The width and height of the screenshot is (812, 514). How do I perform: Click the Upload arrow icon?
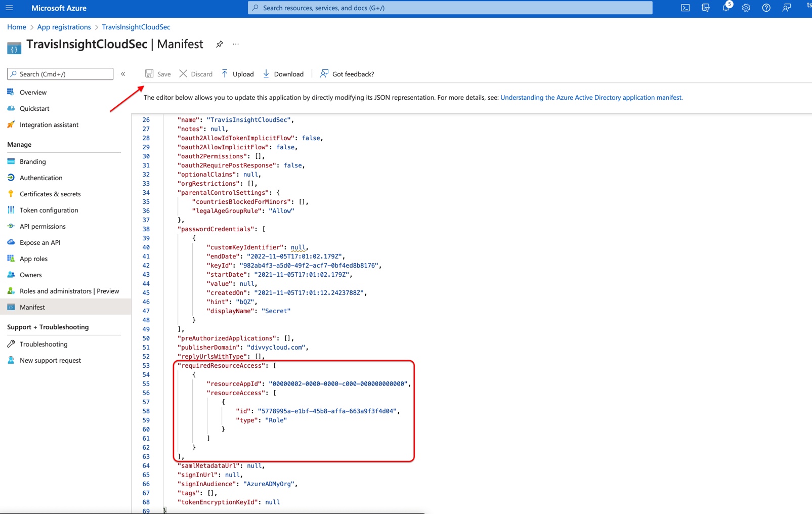[x=225, y=74]
